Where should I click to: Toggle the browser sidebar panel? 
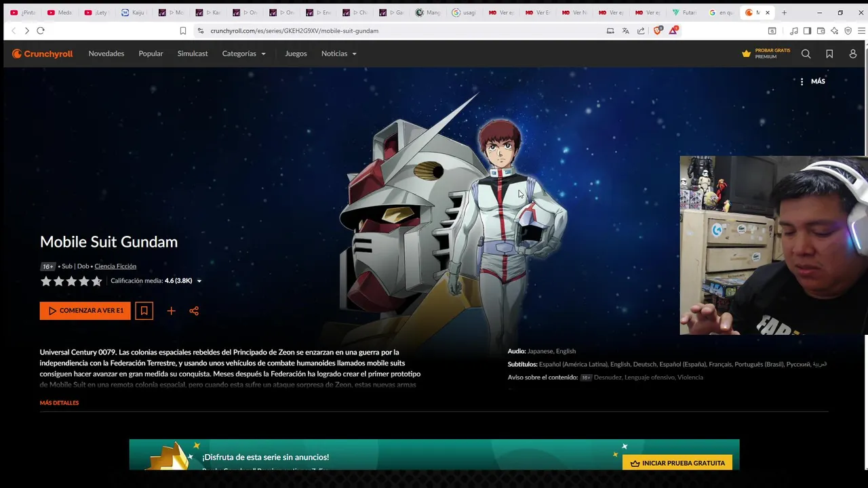coord(807,30)
